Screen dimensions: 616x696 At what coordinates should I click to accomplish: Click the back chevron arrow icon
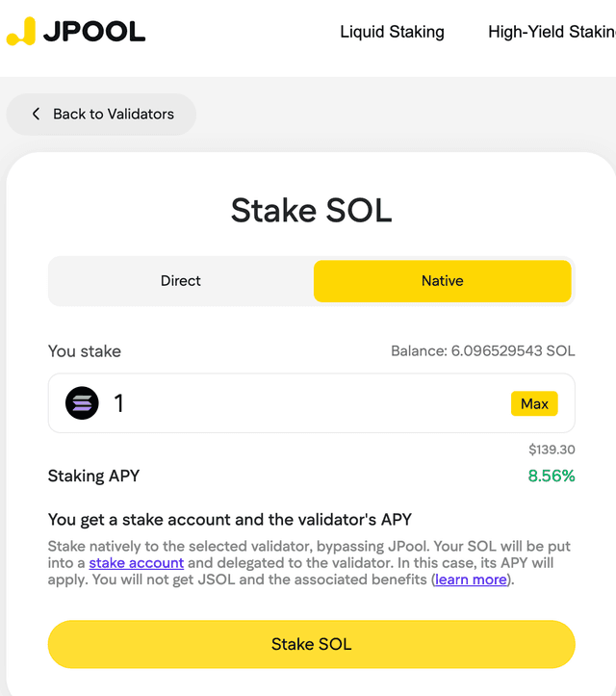(x=36, y=115)
